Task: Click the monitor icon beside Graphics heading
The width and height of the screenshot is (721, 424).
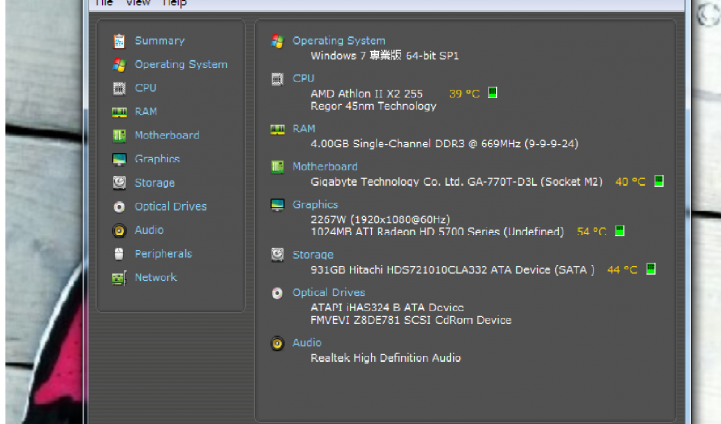Action: [x=277, y=205]
